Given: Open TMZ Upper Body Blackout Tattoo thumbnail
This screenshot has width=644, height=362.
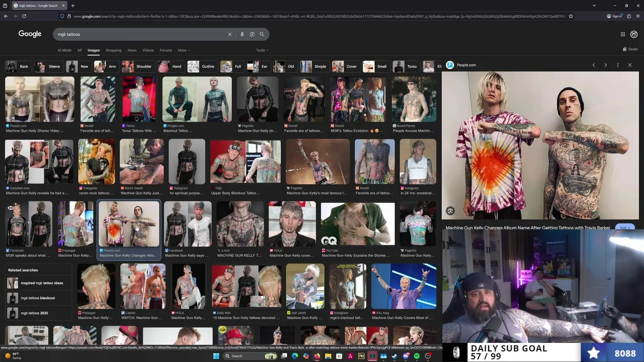Looking at the screenshot, I should pos(246,161).
